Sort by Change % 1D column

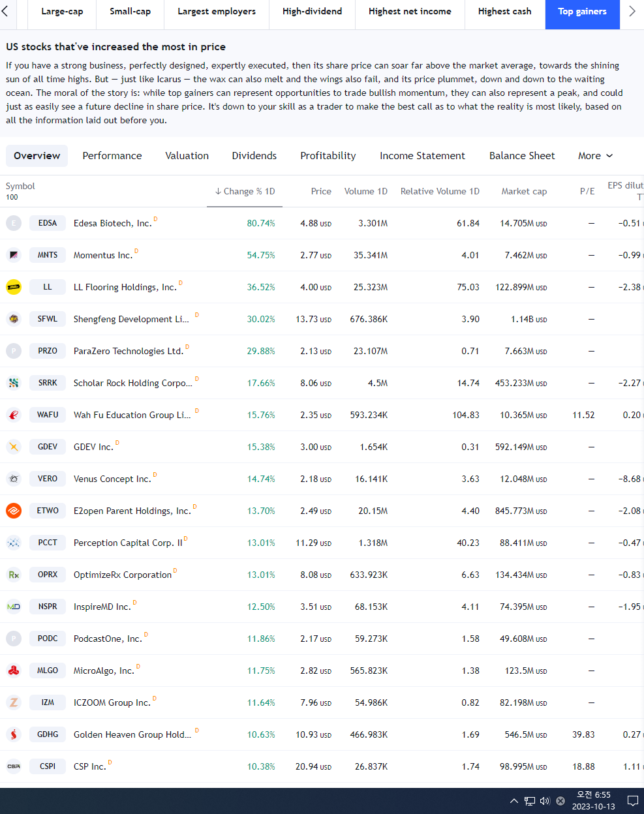[x=245, y=191]
